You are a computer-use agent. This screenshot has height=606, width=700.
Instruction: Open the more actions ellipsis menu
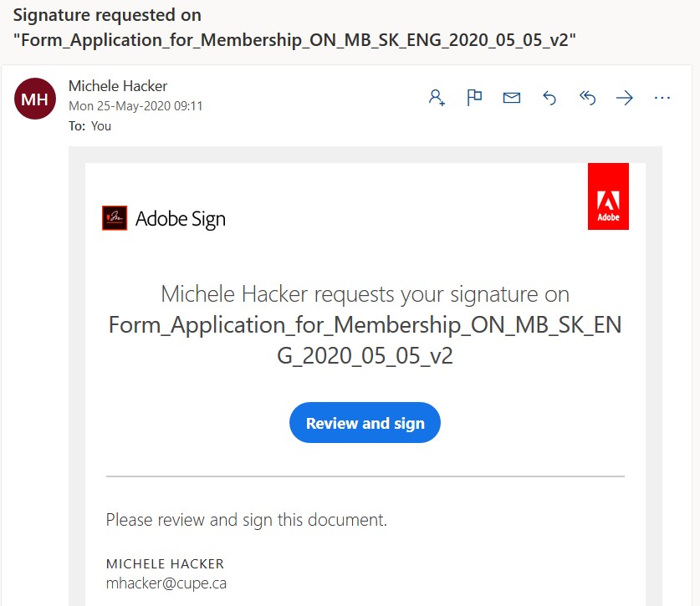click(662, 97)
